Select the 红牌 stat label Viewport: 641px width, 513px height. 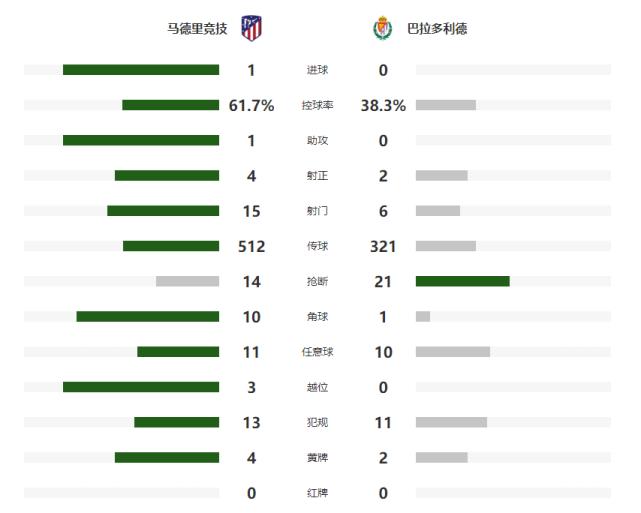[317, 493]
